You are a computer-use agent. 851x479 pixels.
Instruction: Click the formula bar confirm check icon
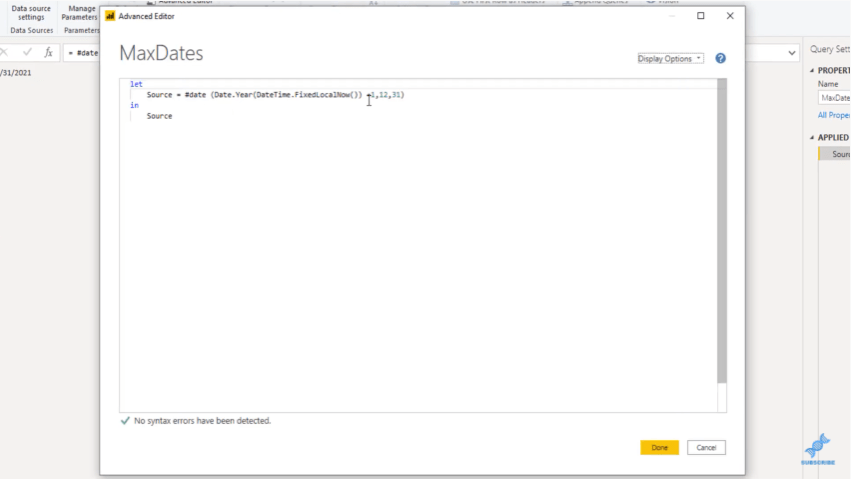coord(27,52)
